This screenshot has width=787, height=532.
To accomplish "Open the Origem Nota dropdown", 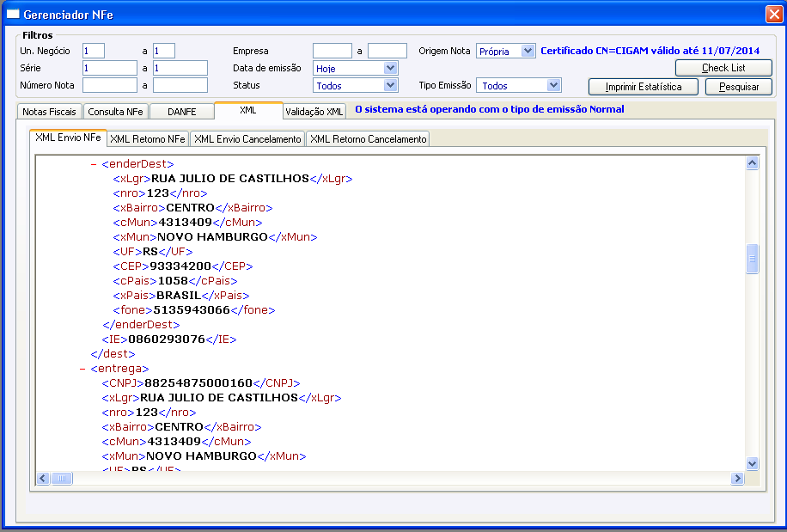I will click(528, 51).
